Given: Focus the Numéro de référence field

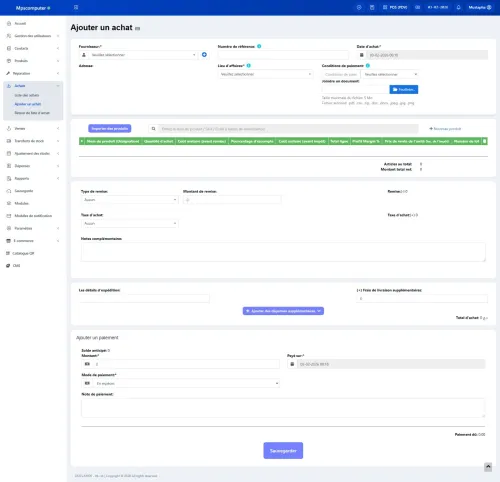Looking at the screenshot, I should point(283,55).
